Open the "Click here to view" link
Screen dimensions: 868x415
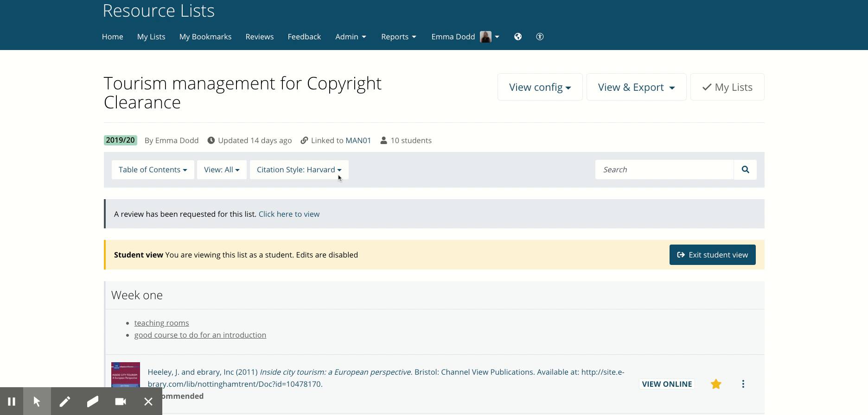289,214
